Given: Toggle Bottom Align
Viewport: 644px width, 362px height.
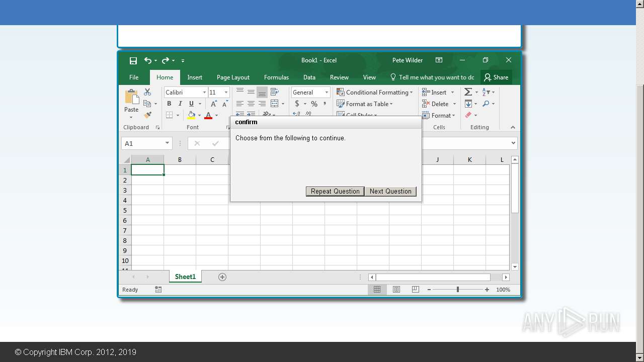Looking at the screenshot, I should (x=262, y=92).
